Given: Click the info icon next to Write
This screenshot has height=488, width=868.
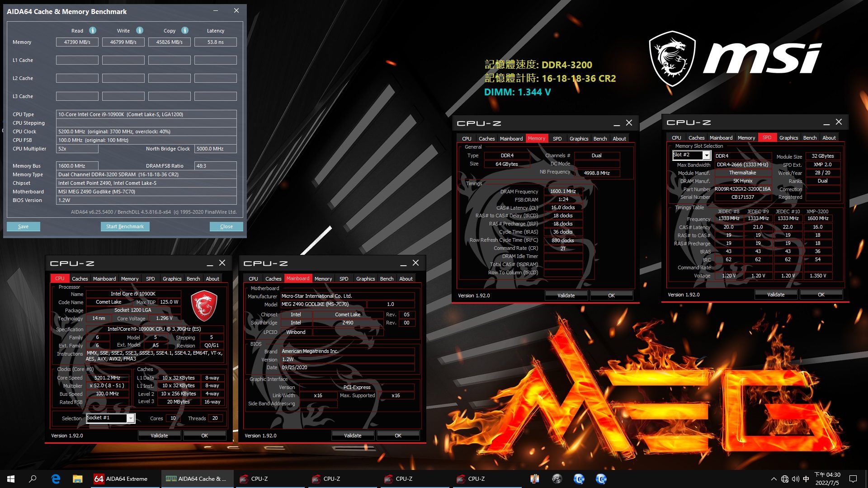Looking at the screenshot, I should click(140, 30).
